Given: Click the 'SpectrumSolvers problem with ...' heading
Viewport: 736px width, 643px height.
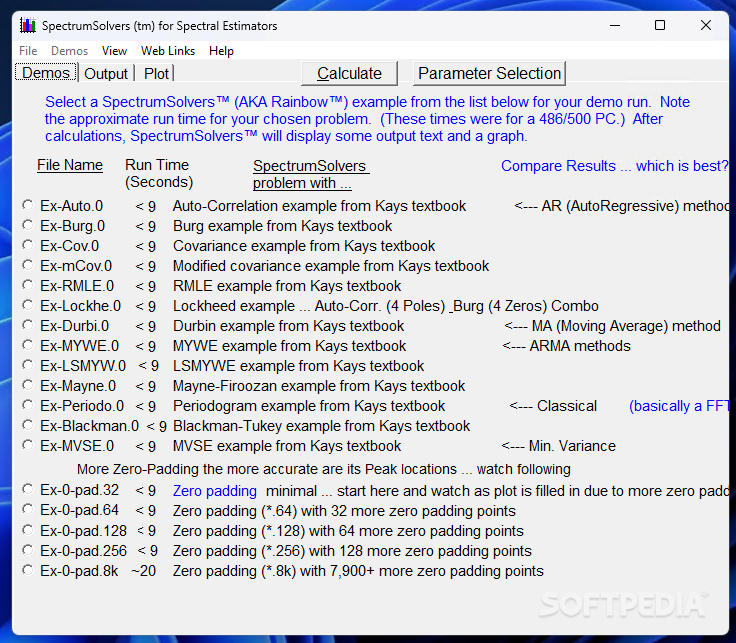Looking at the screenshot, I should [311, 174].
